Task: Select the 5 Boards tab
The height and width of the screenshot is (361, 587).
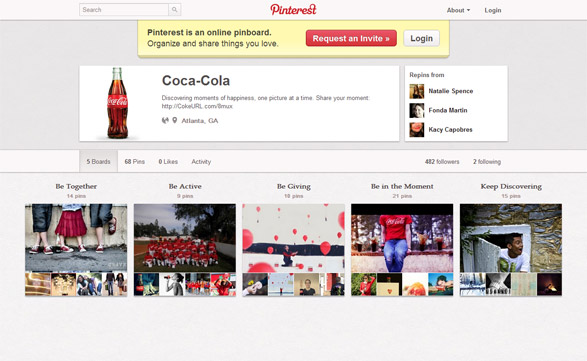Action: pyautogui.click(x=98, y=161)
